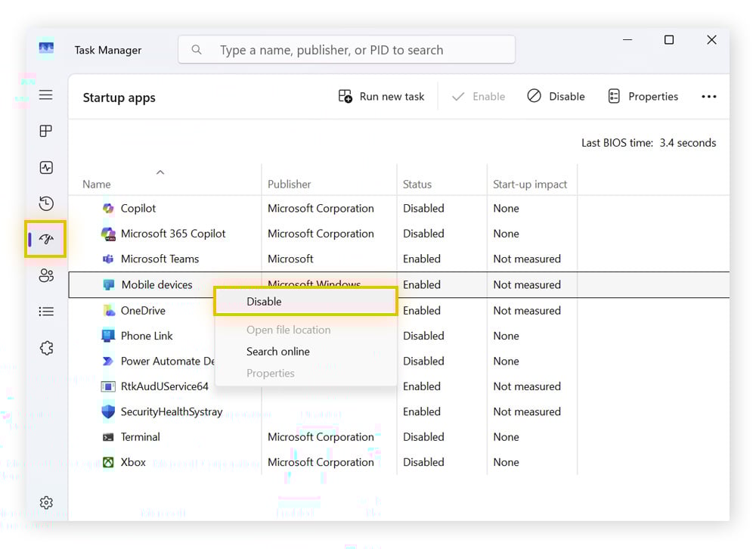Go to the Processes page icon
Viewport: 756px width, 549px height.
[46, 132]
